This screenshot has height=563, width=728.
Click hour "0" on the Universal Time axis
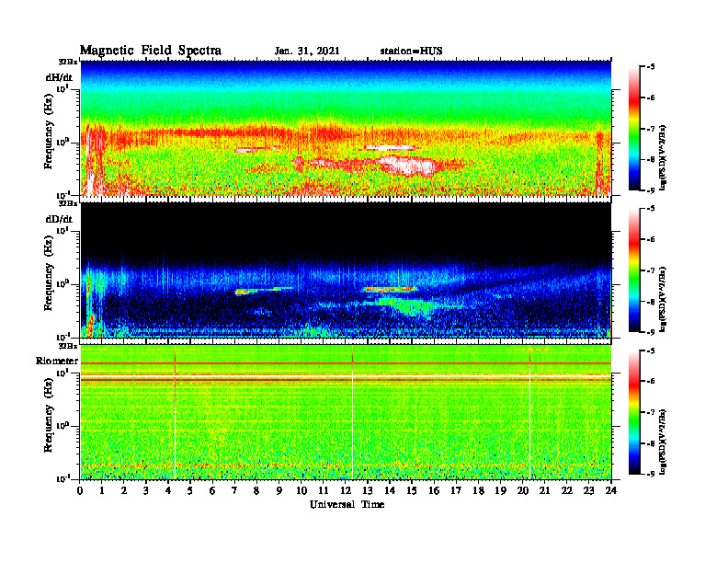80,490
